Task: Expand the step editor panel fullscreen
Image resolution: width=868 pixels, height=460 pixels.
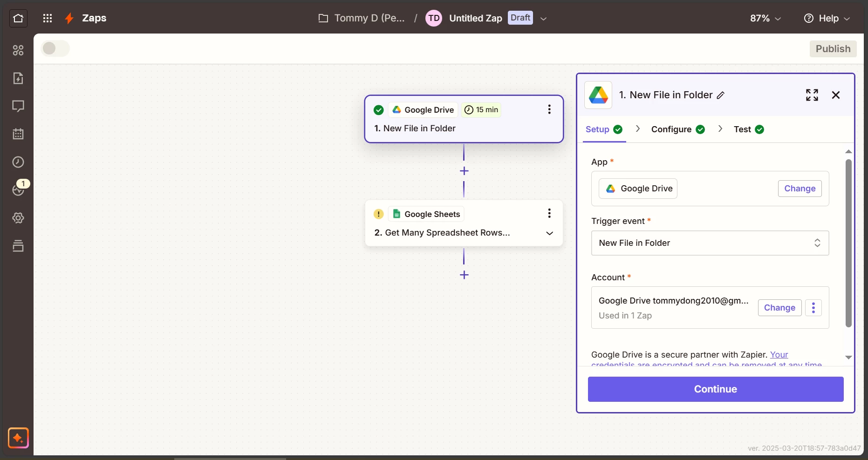Action: point(812,95)
